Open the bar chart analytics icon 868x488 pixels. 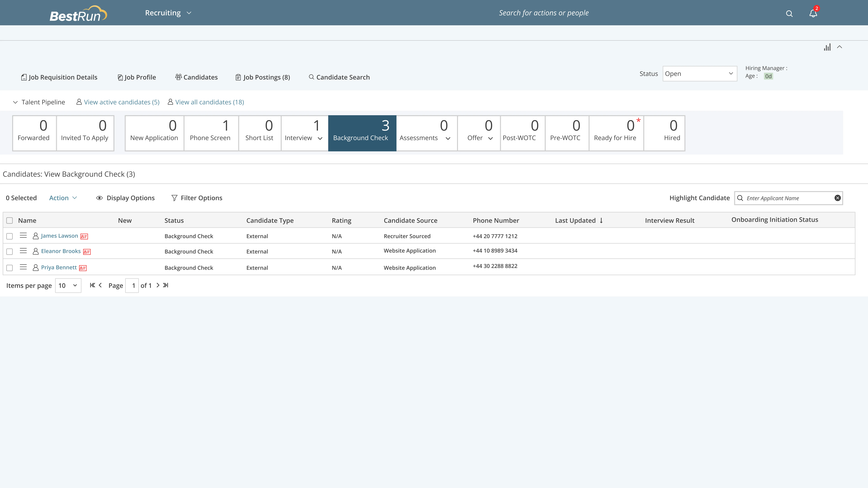pyautogui.click(x=827, y=47)
